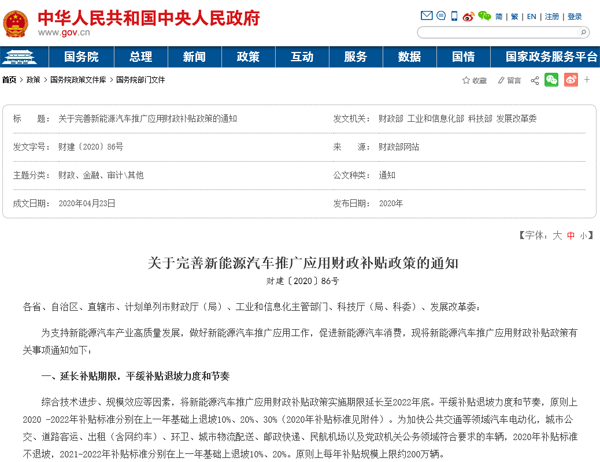Share article via red Weibo button
This screenshot has height=462, width=600.
point(570,79)
